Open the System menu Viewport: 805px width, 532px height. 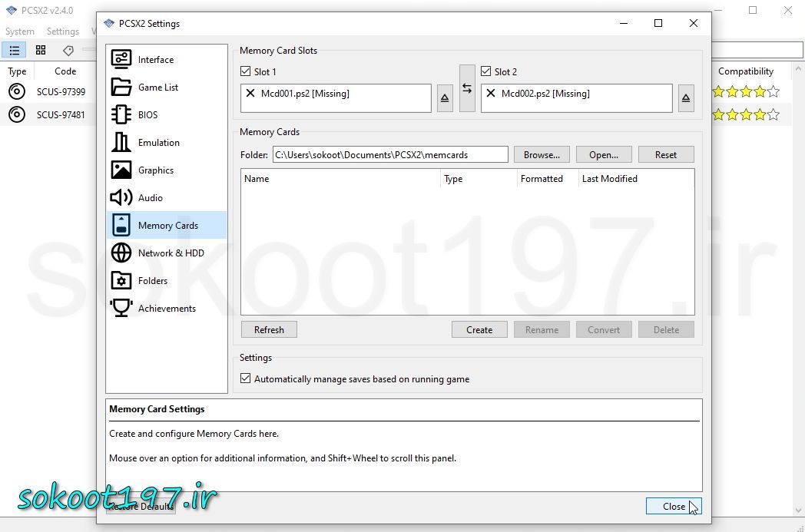[20, 31]
